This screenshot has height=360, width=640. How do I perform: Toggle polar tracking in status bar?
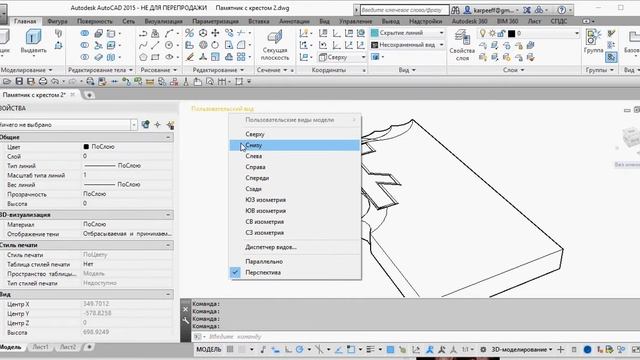click(300, 349)
